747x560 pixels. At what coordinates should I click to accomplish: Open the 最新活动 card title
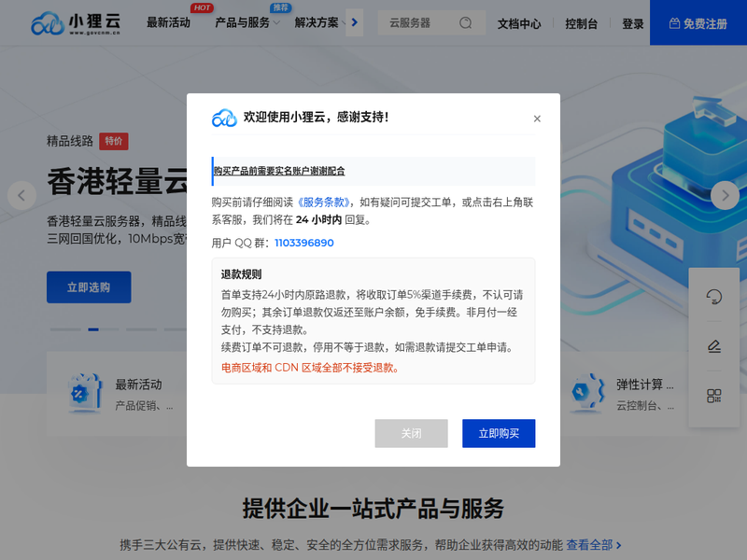click(138, 385)
